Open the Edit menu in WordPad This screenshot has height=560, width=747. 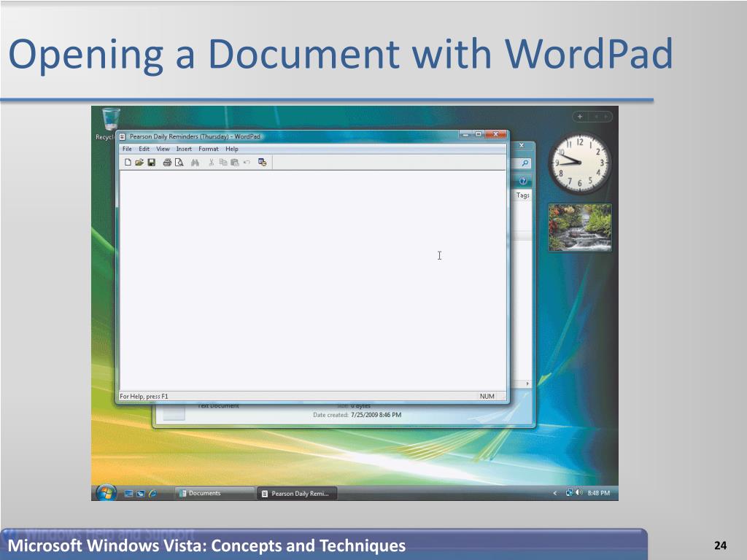coord(144,149)
